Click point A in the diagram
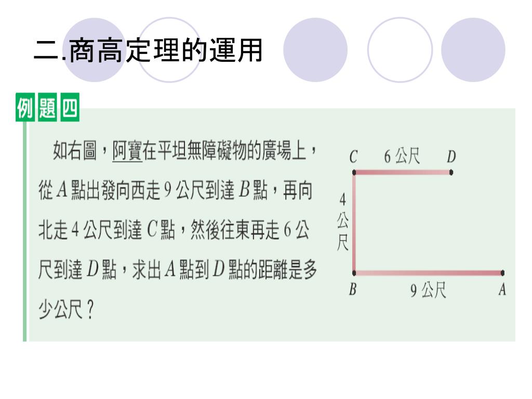Viewport: 532px width, 399px height. (x=502, y=273)
